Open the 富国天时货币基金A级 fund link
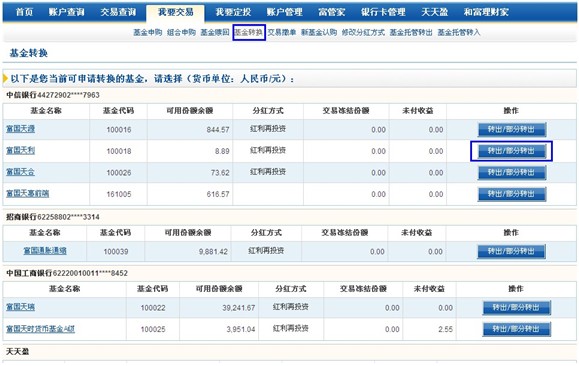Screen dimensions: 579x366 click(x=41, y=329)
